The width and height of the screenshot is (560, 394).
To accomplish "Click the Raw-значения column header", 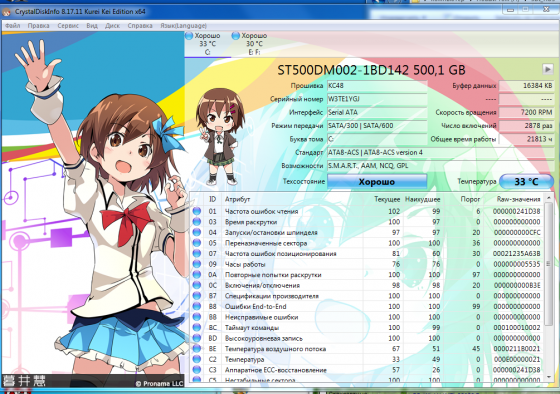I will [x=518, y=199].
